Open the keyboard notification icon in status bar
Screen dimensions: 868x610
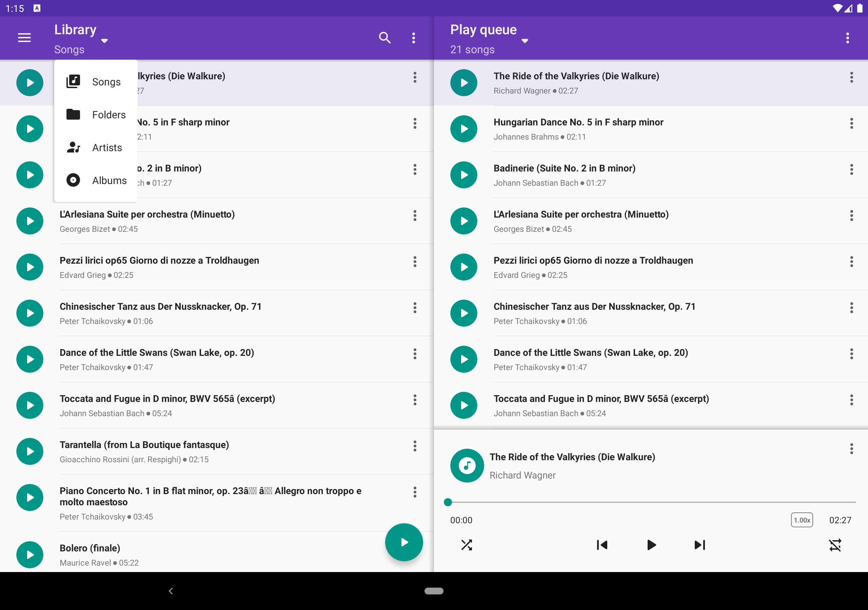pos(37,8)
